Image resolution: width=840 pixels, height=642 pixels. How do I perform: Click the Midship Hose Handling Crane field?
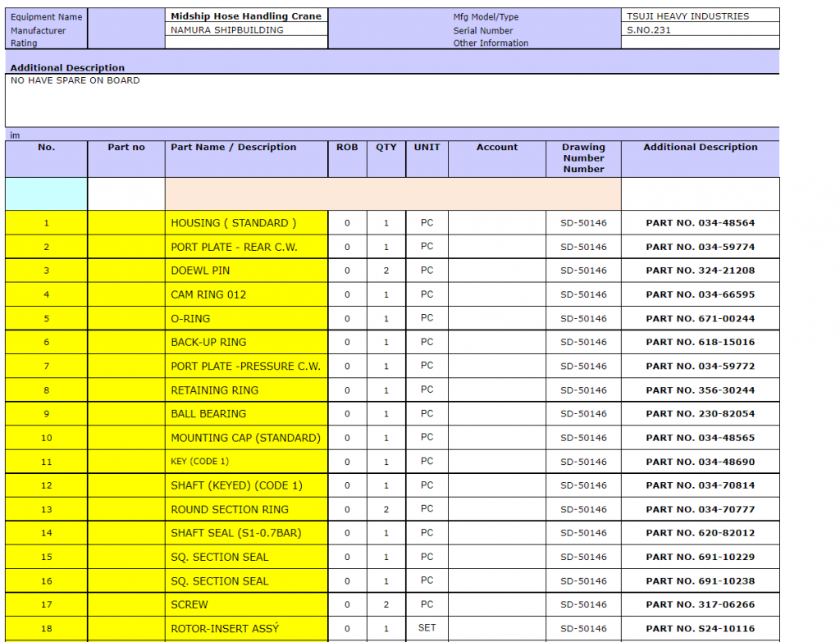246,16
